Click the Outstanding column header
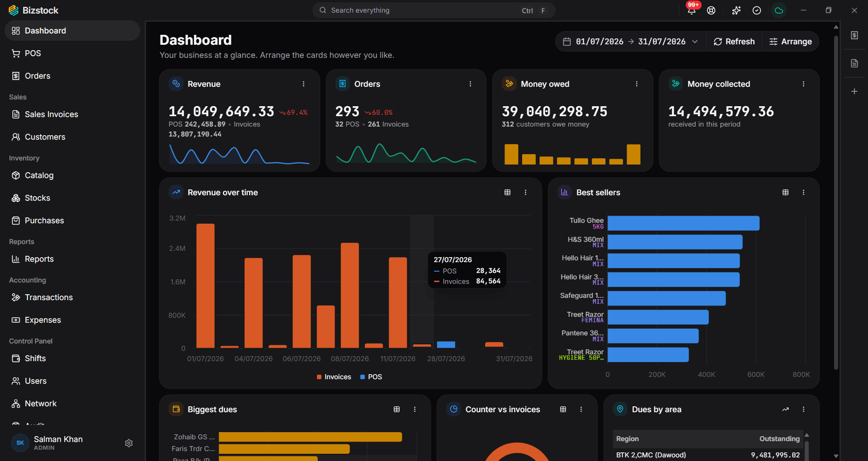 [779, 439]
